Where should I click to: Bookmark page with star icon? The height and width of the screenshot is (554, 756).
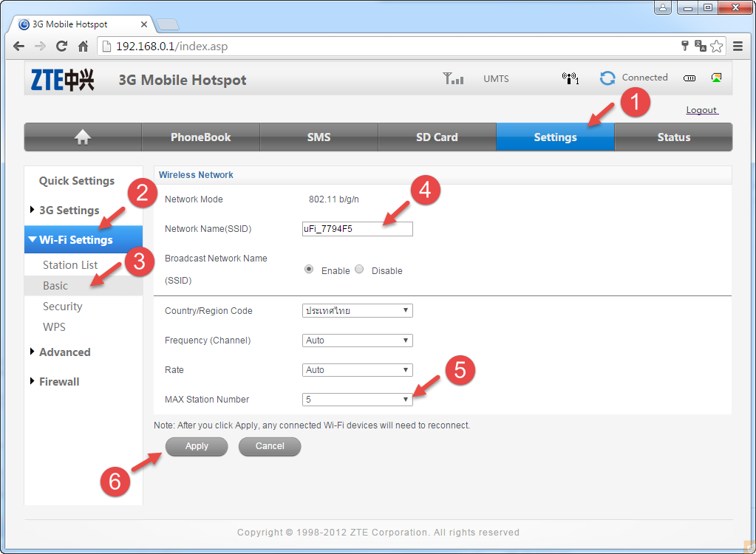pos(717,47)
